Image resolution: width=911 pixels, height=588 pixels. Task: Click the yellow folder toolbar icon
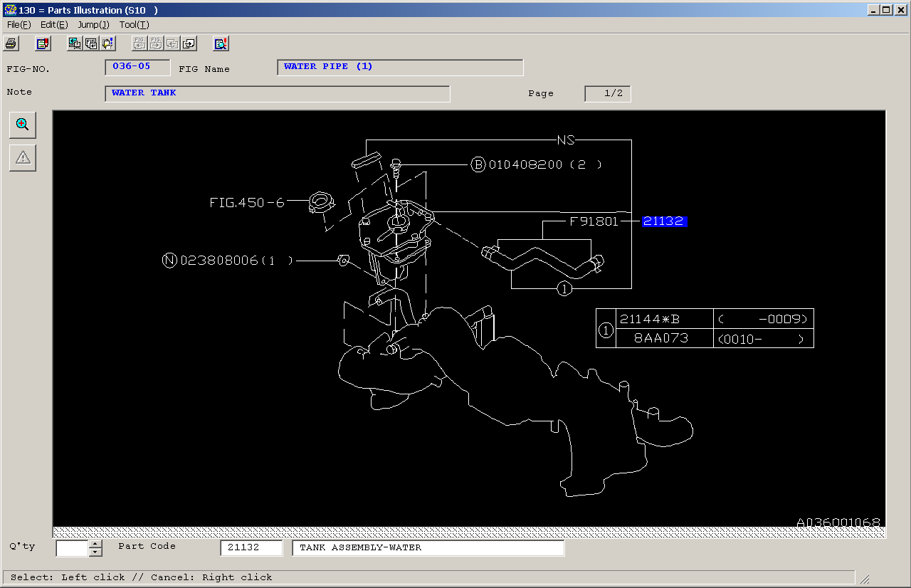[x=107, y=43]
